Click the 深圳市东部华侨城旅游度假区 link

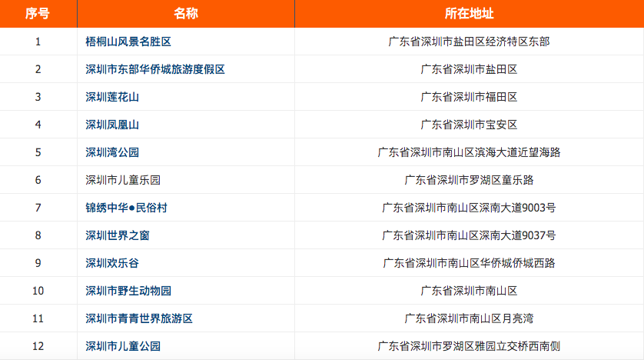pyautogui.click(x=155, y=69)
